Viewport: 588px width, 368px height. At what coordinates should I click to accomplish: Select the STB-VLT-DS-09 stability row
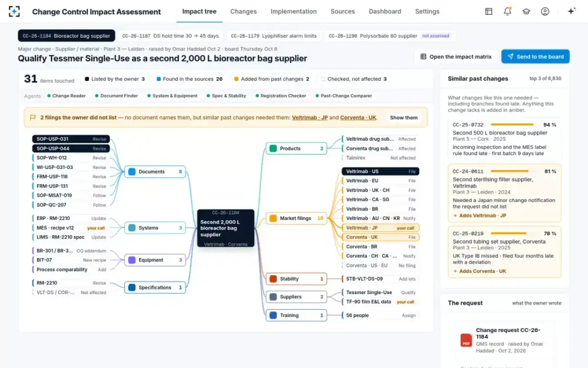tap(380, 279)
